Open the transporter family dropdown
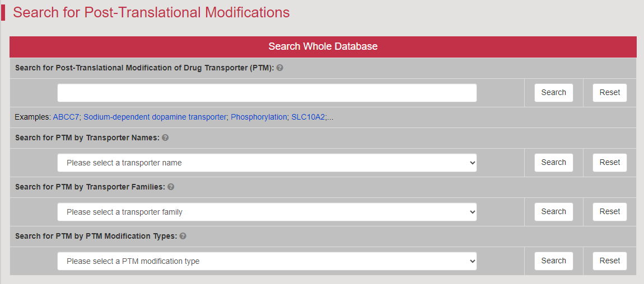Viewport: 644px width, 284px height. (x=267, y=212)
